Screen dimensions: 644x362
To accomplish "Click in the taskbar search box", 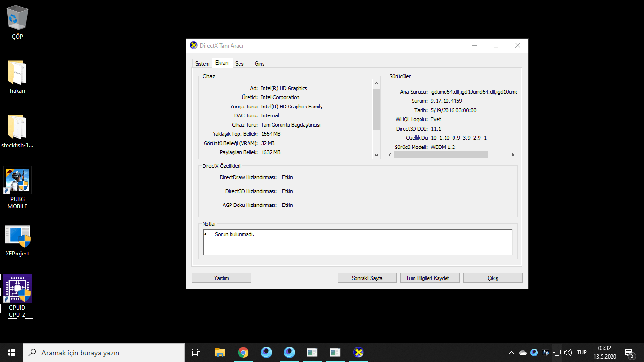I will [x=104, y=353].
